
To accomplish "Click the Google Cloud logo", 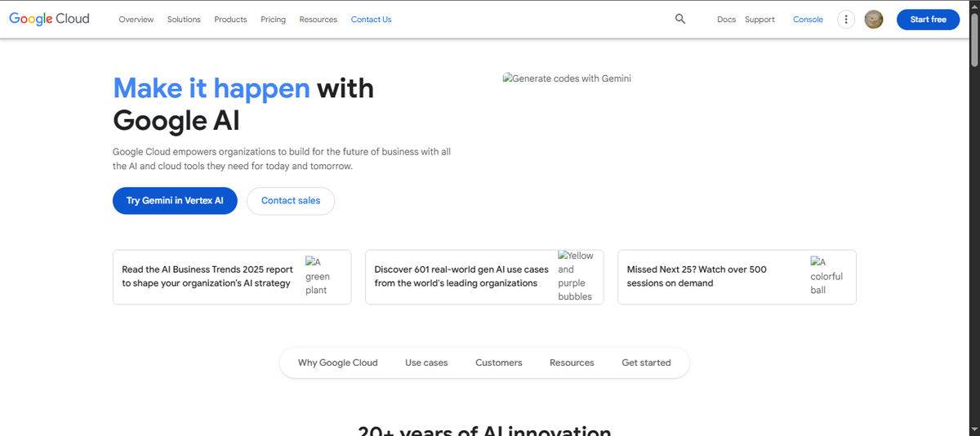I will click(x=49, y=19).
